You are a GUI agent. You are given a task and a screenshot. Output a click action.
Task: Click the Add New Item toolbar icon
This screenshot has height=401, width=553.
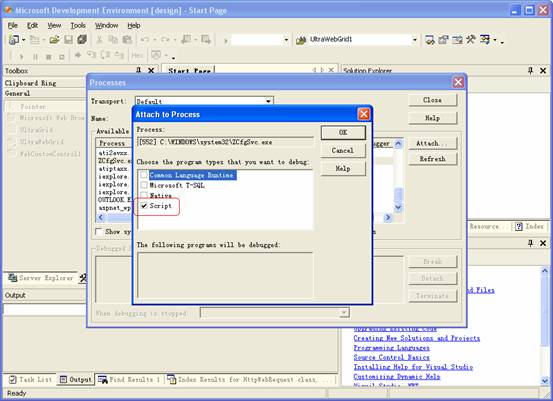pos(35,40)
